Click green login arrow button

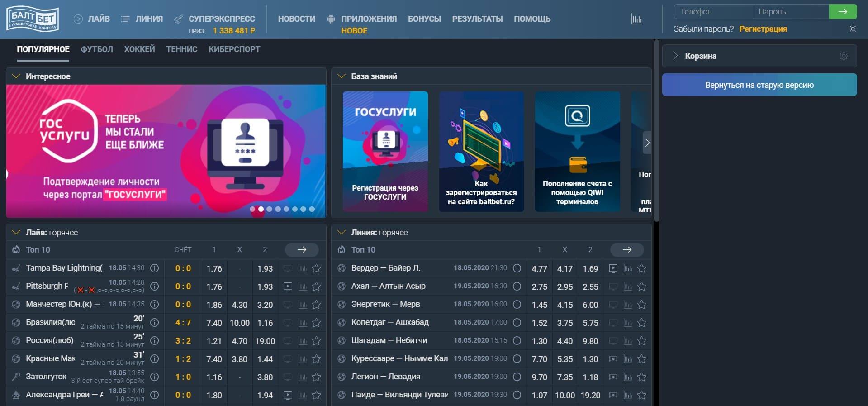coord(843,12)
